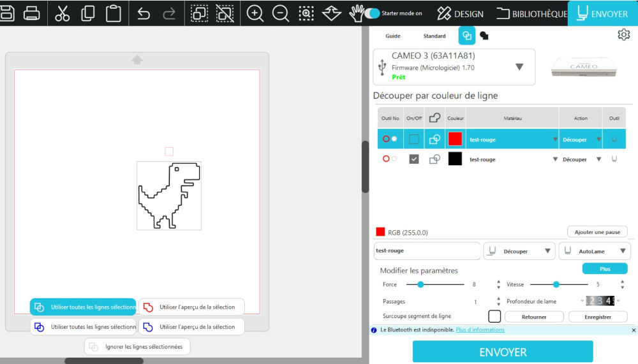
Task: Select the pan hand tool
Action: (x=357, y=13)
